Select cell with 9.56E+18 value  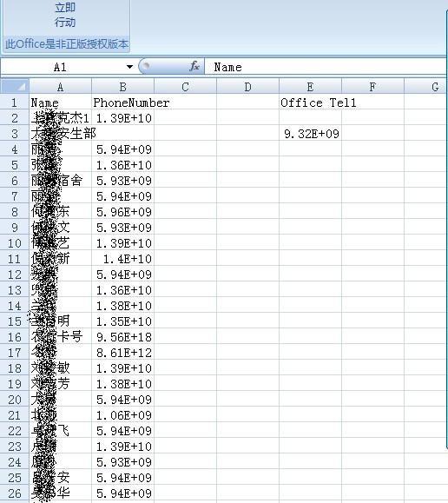(122, 337)
